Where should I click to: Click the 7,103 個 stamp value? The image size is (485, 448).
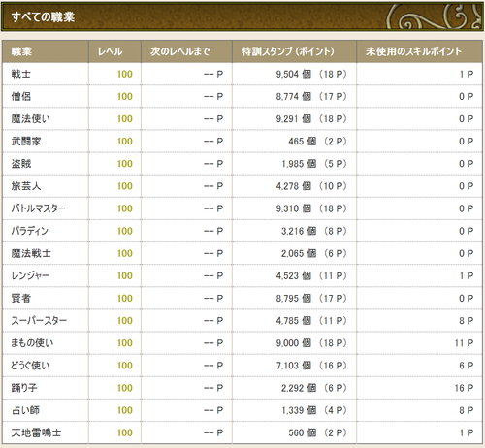pos(294,366)
